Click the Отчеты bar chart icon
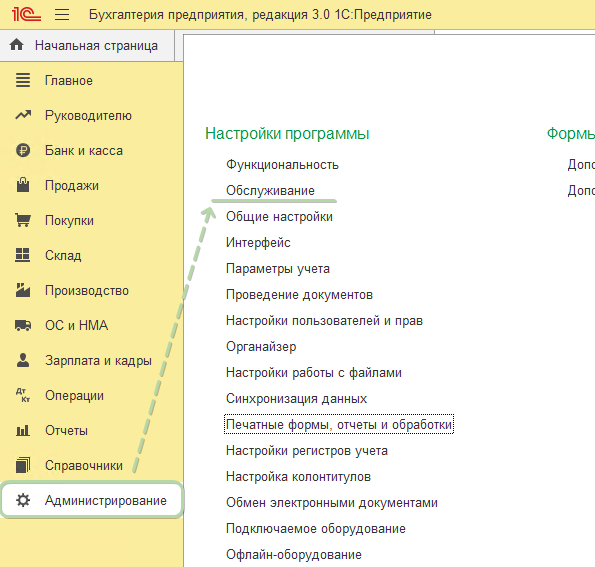This screenshot has width=595, height=567. (23, 430)
